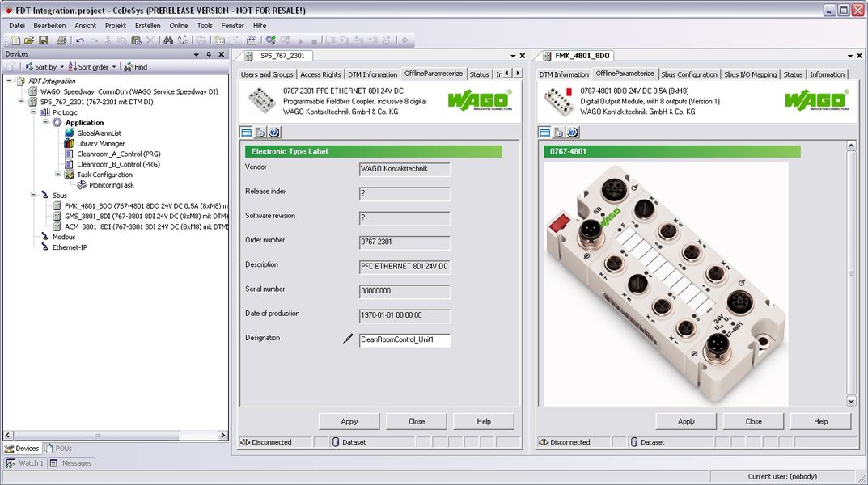Viewport: 868px width, 485px height.
Task: Click the Designation input field
Action: pos(404,340)
